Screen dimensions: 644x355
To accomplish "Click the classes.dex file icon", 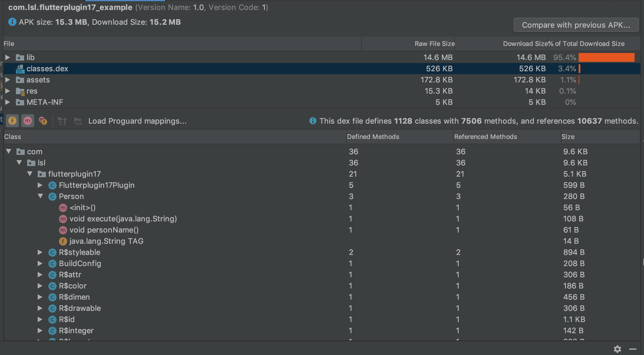I will click(20, 69).
